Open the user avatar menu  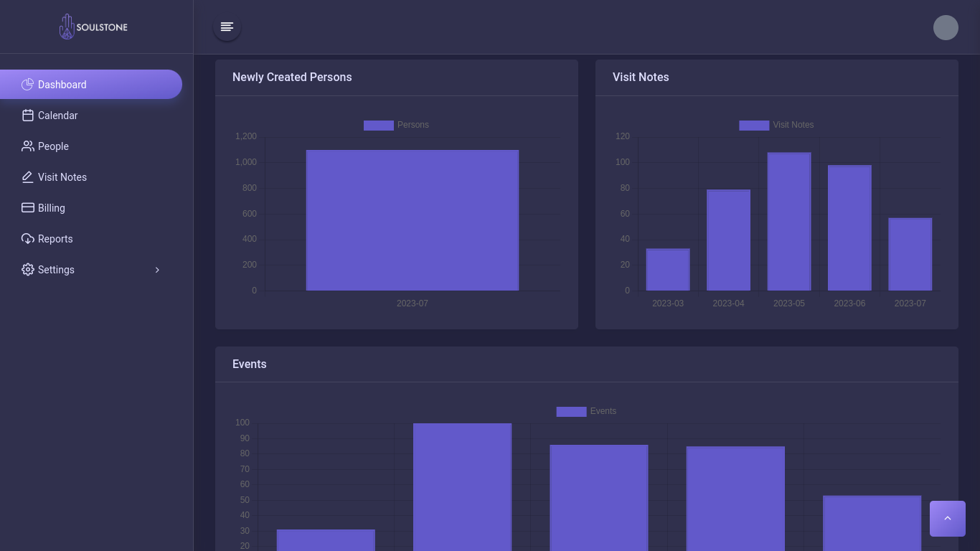point(946,27)
